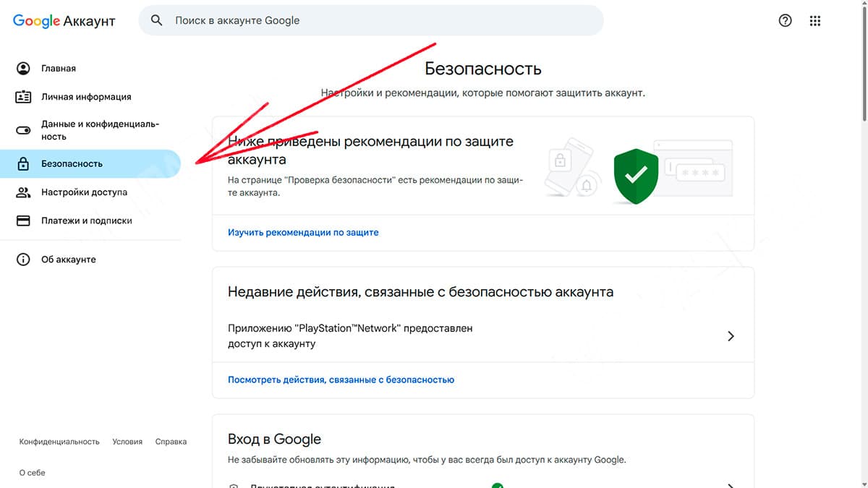
Task: Click the Данные и конфиденциальность toggle icon
Action: click(x=23, y=130)
